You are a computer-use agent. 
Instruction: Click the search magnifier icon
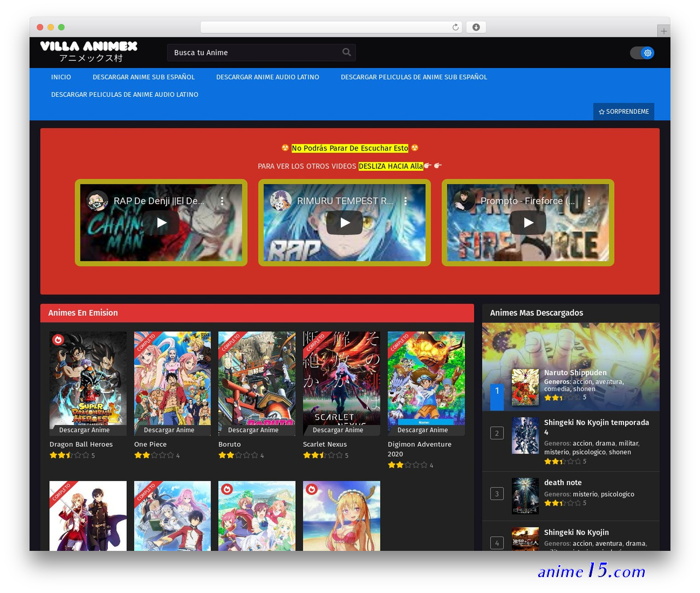point(346,53)
